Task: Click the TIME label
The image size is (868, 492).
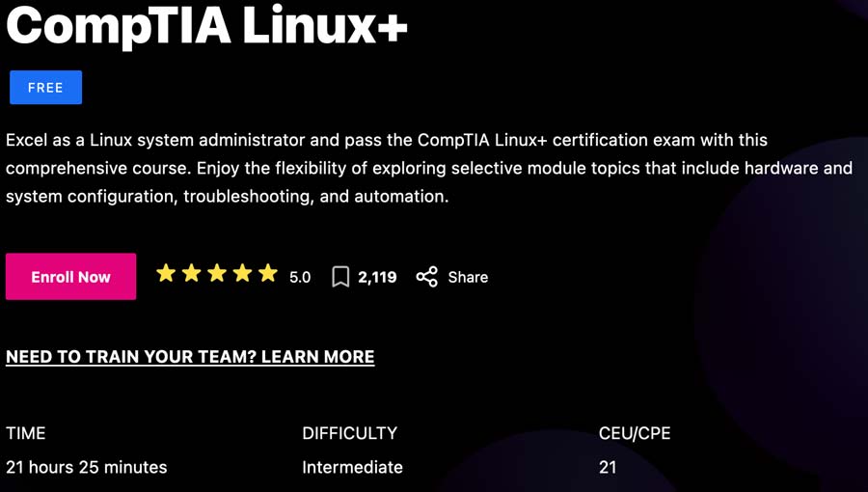Action: tap(26, 433)
